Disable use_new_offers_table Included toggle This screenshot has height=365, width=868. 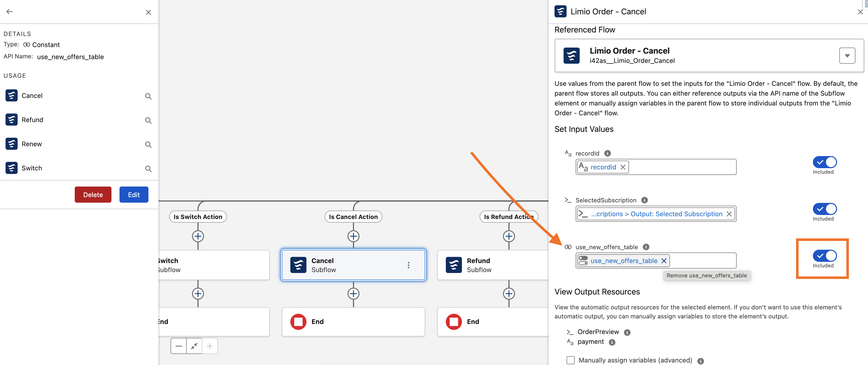(824, 256)
